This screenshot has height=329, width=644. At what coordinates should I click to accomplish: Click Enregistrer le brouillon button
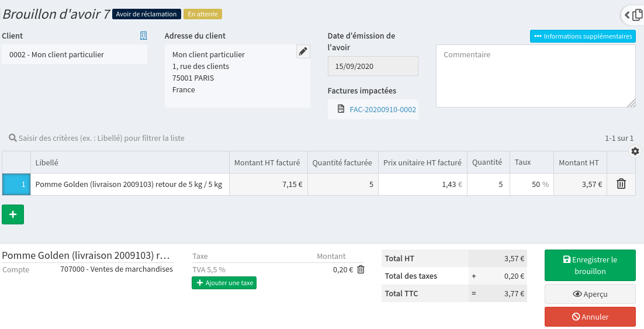pos(590,265)
